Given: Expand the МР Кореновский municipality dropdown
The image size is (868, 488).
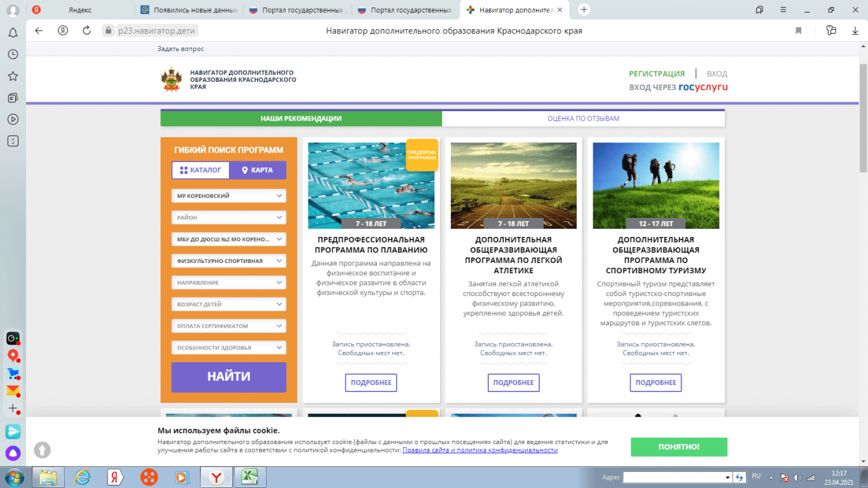Looking at the screenshot, I should (x=229, y=196).
